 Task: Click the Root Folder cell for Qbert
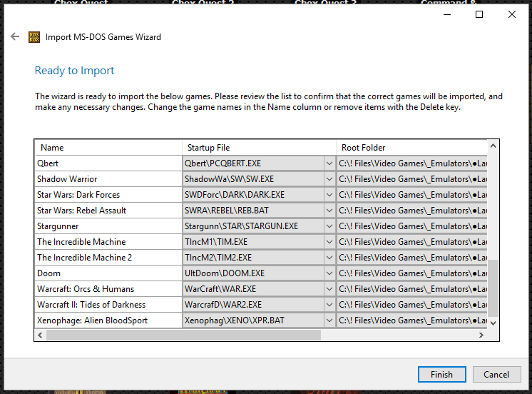pos(412,163)
